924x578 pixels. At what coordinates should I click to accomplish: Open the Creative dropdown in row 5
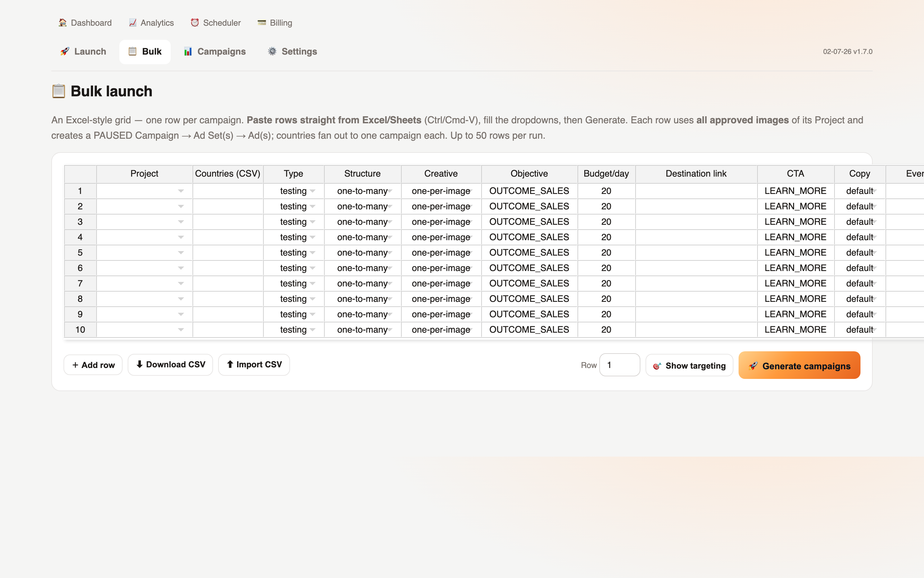point(471,253)
